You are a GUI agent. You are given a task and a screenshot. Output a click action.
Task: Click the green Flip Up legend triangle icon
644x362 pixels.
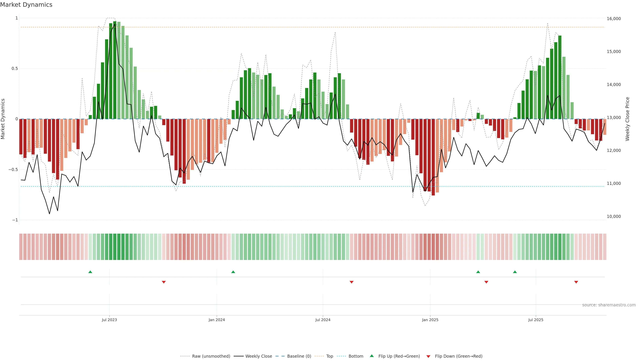coord(372,356)
